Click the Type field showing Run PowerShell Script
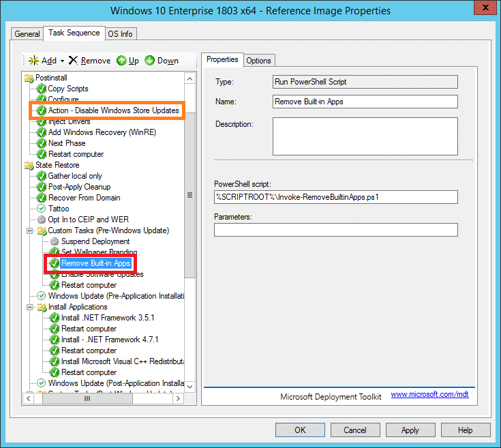The image size is (501, 448). 365,82
